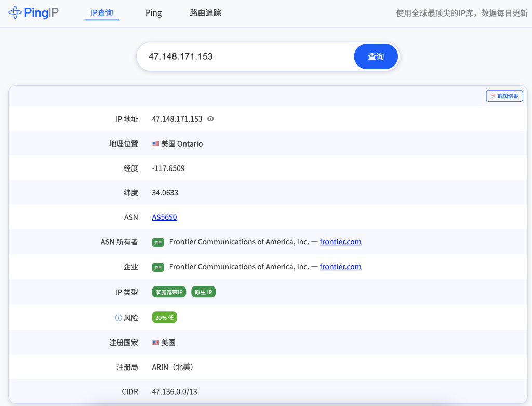Click the IP address search input field
The height and width of the screenshot is (406, 532).
click(x=244, y=56)
